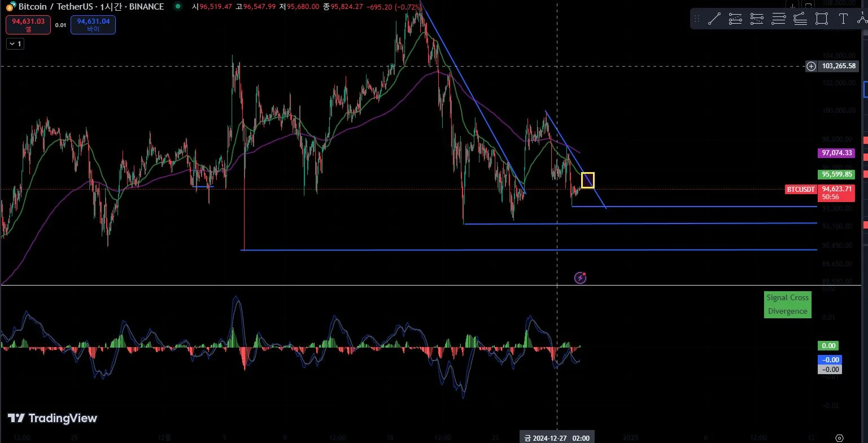The height and width of the screenshot is (443, 868).
Task: Click the blue -0.00 indicator value label
Action: point(830,359)
